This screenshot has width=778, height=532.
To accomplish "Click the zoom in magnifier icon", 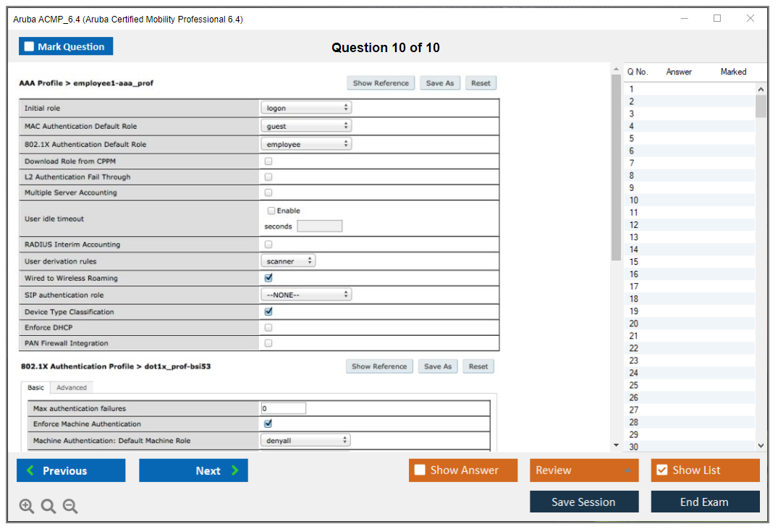I will click(x=27, y=507).
